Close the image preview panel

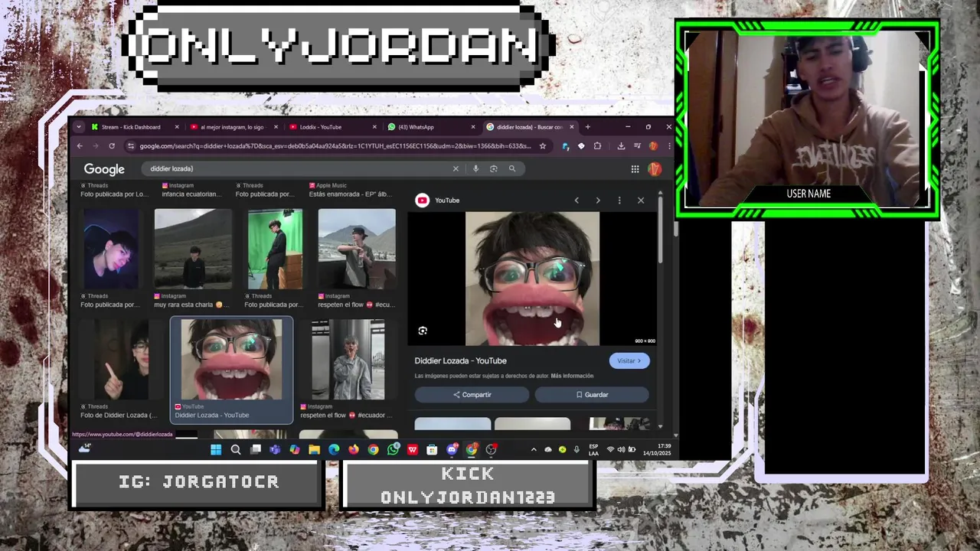tap(641, 201)
